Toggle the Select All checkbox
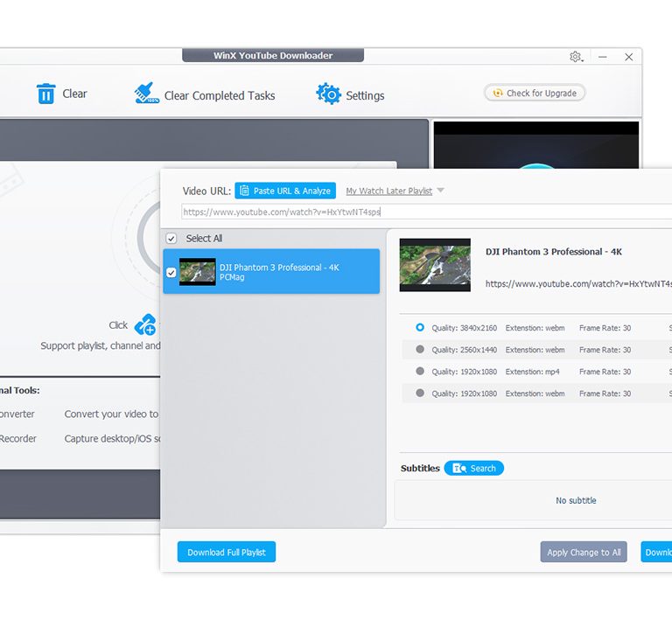This screenshot has width=672, height=620. [x=171, y=238]
